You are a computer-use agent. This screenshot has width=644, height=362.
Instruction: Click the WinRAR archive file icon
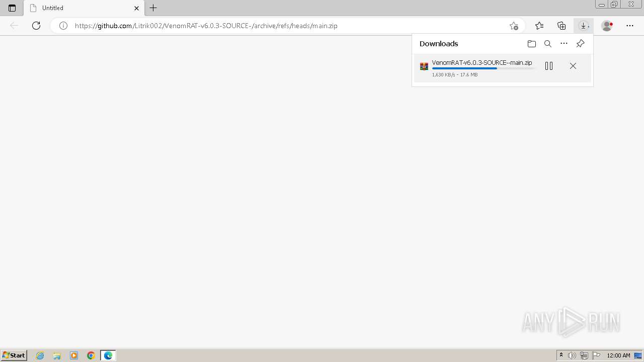pos(424,66)
